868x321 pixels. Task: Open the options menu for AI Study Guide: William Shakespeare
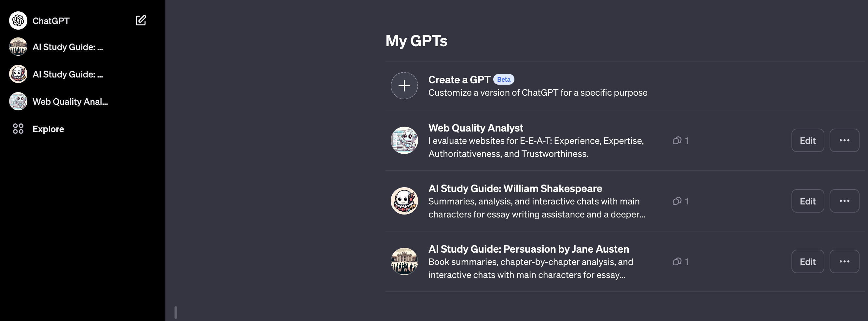tap(844, 201)
